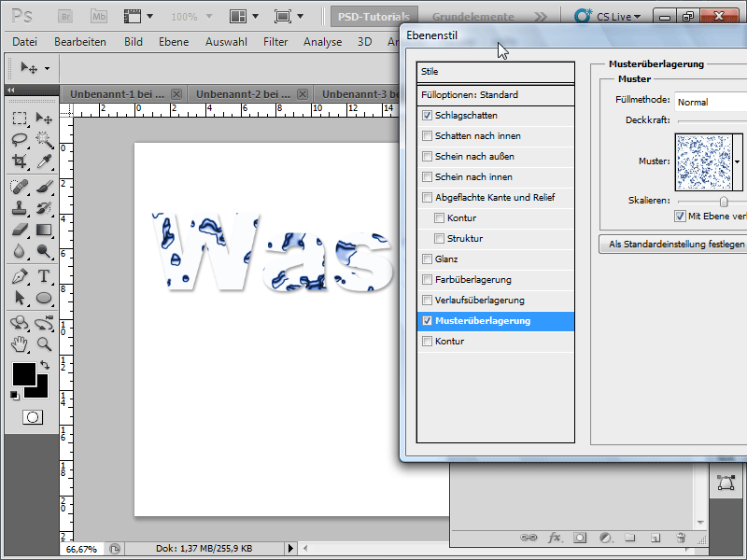
Task: Enable Abgeflachte Kante und Relief
Action: click(x=427, y=197)
